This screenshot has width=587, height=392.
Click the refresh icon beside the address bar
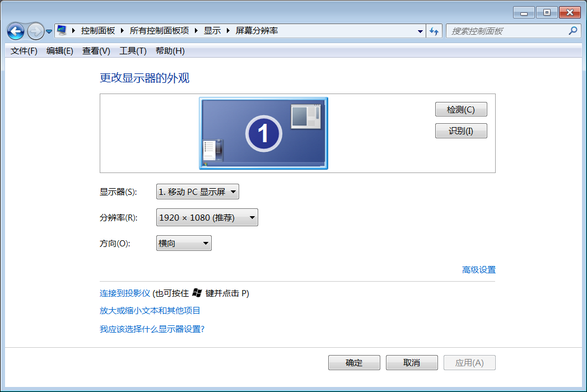[434, 31]
